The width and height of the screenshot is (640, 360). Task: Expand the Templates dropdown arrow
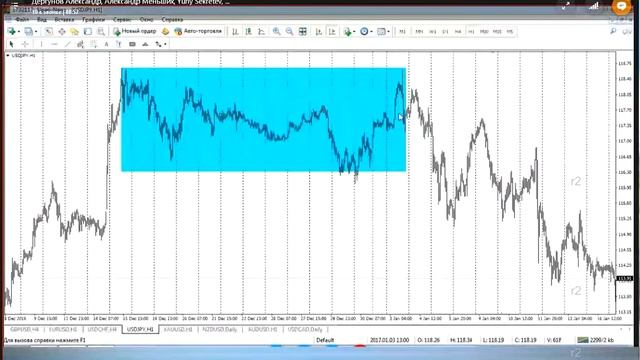pyautogui.click(x=388, y=31)
